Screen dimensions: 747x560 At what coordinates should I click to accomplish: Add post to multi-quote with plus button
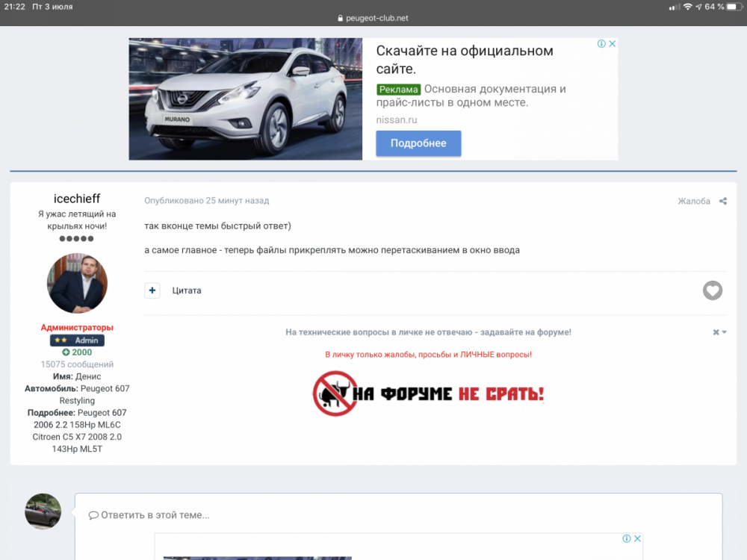(x=152, y=290)
